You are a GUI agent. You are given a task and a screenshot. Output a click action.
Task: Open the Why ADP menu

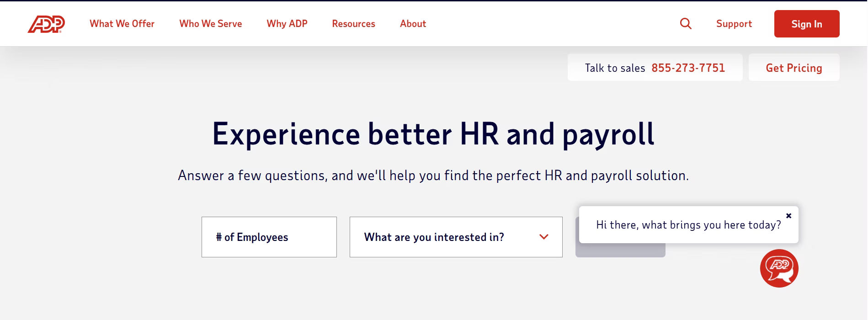point(287,24)
